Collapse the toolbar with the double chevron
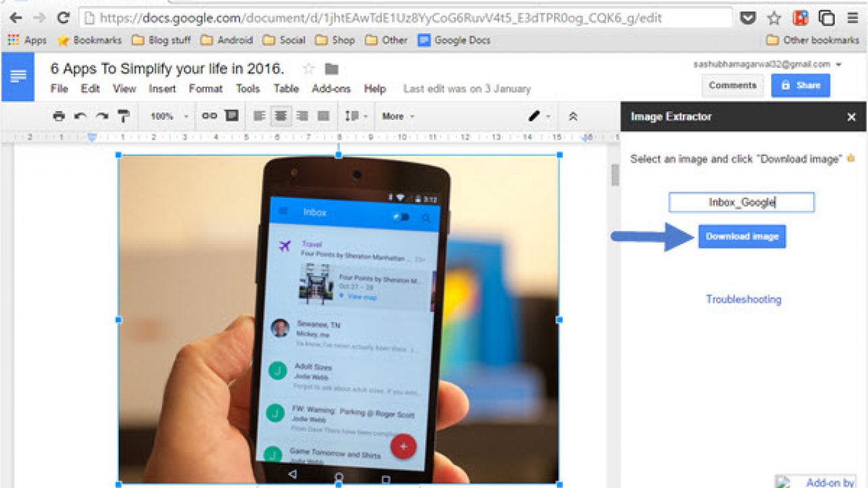Image resolution: width=868 pixels, height=488 pixels. (573, 116)
